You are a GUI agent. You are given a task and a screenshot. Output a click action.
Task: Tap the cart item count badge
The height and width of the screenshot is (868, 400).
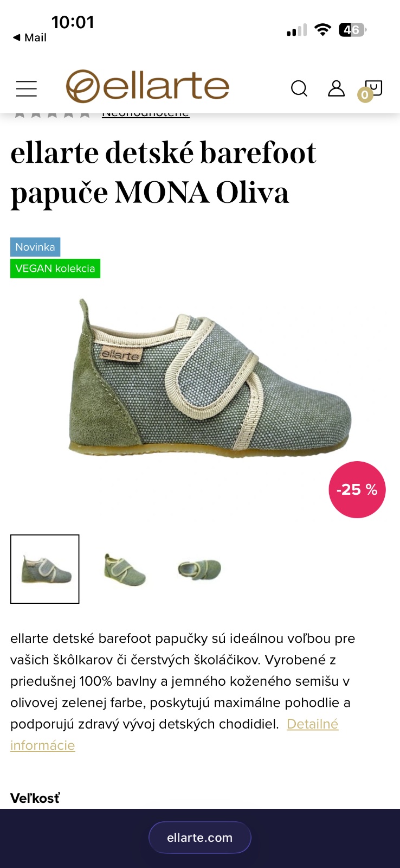click(x=365, y=95)
